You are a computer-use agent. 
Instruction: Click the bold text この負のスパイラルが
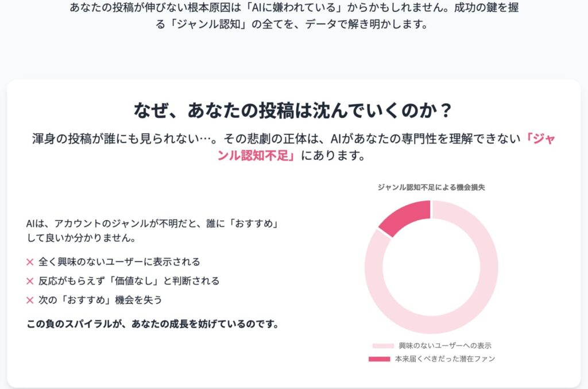click(74, 324)
